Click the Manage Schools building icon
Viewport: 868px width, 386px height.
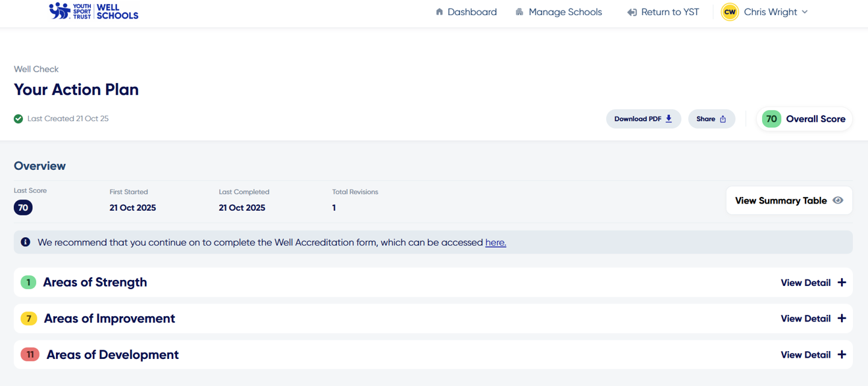pos(519,12)
